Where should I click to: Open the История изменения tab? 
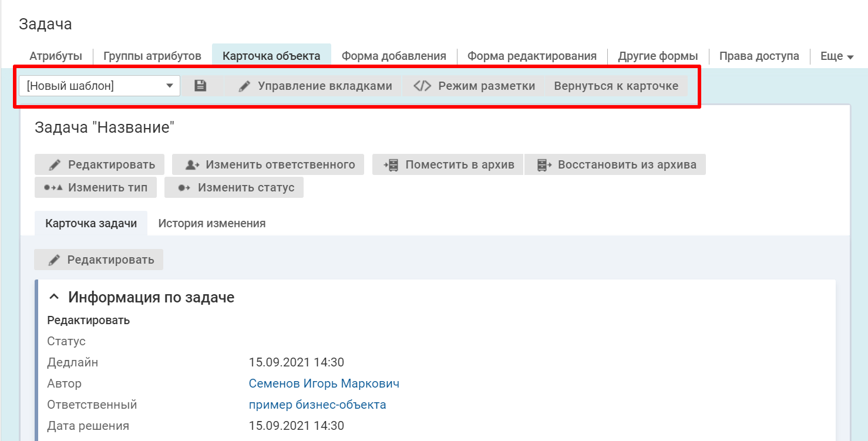pyautogui.click(x=211, y=224)
